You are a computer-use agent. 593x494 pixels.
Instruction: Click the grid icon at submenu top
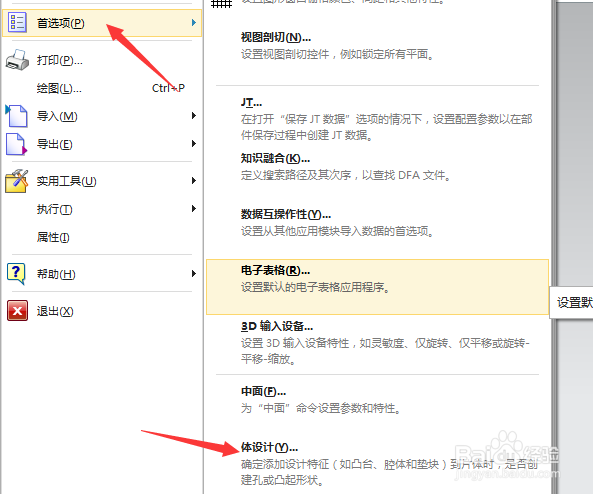pyautogui.click(x=222, y=3)
